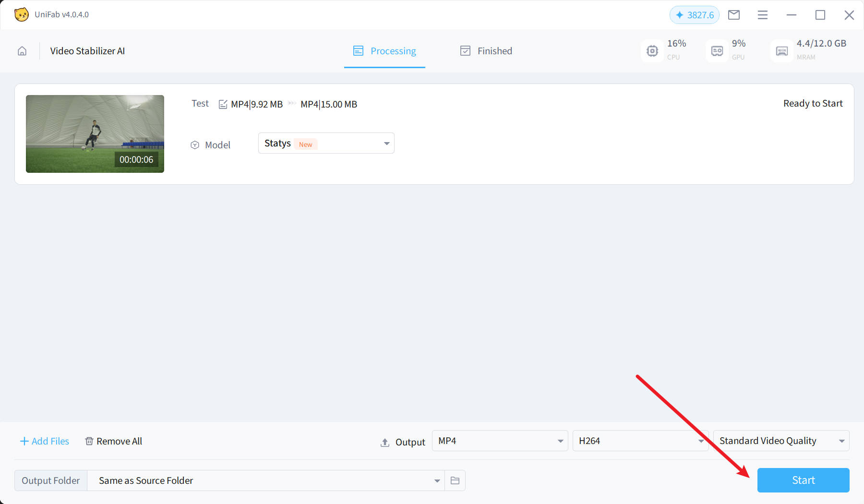Open the hamburger menu
This screenshot has height=504, width=864.
pos(762,15)
